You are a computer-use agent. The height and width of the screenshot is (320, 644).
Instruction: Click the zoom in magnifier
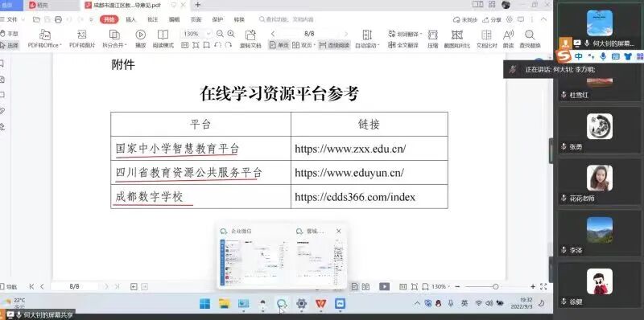tap(231, 34)
